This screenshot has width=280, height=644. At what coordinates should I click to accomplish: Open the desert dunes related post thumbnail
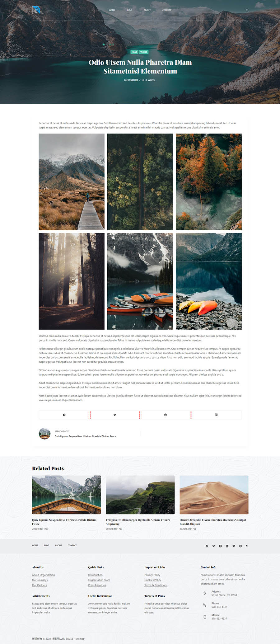point(214,495)
